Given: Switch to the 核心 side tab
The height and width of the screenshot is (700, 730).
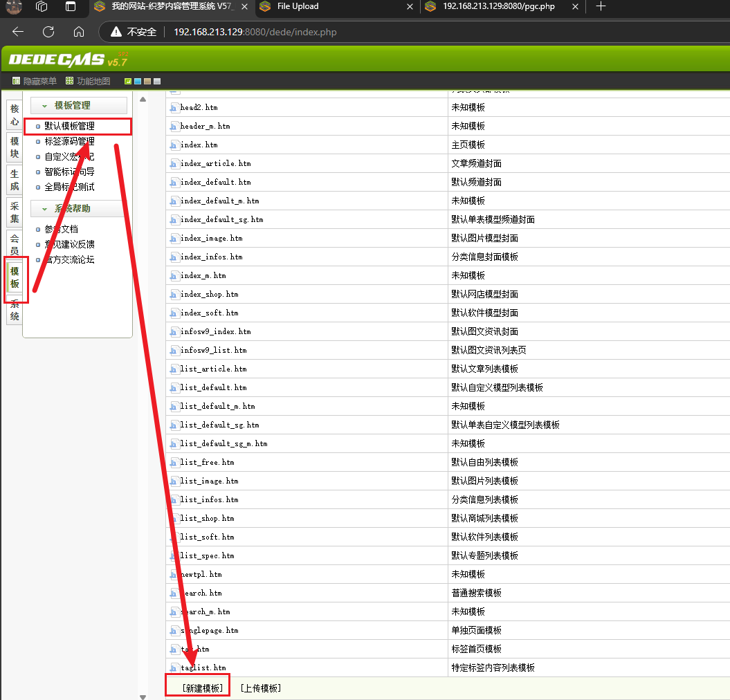Looking at the screenshot, I should (x=15, y=115).
